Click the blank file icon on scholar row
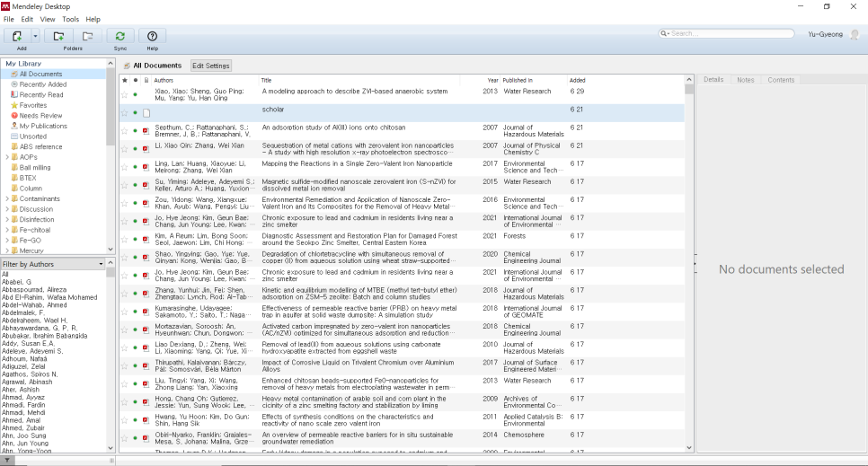Image resolution: width=868 pixels, height=466 pixels. pyautogui.click(x=146, y=113)
